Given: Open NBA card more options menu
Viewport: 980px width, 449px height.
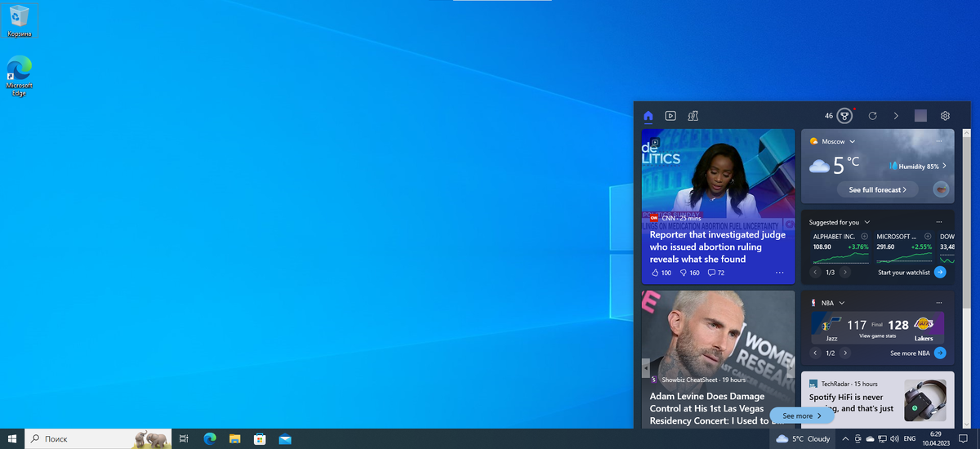Looking at the screenshot, I should click(x=939, y=303).
